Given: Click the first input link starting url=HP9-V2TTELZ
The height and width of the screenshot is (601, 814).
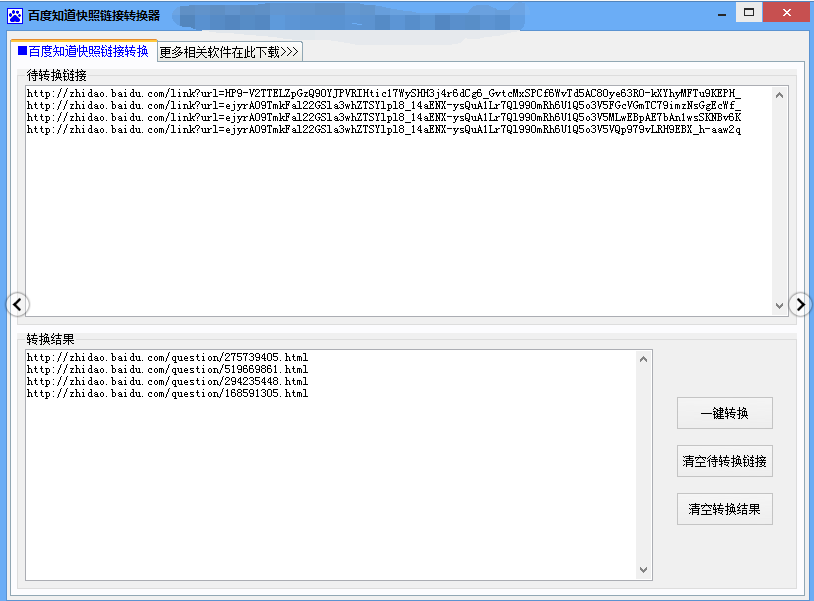Looking at the screenshot, I should (384, 93).
